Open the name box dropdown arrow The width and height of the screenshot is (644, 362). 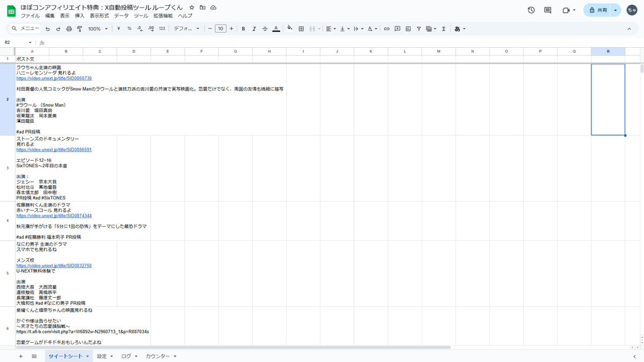(x=31, y=42)
